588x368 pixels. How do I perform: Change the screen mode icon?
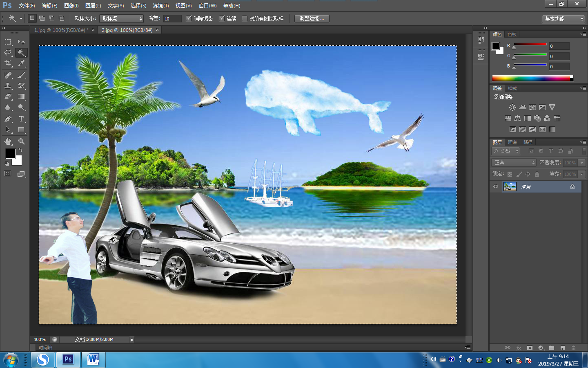click(x=21, y=174)
